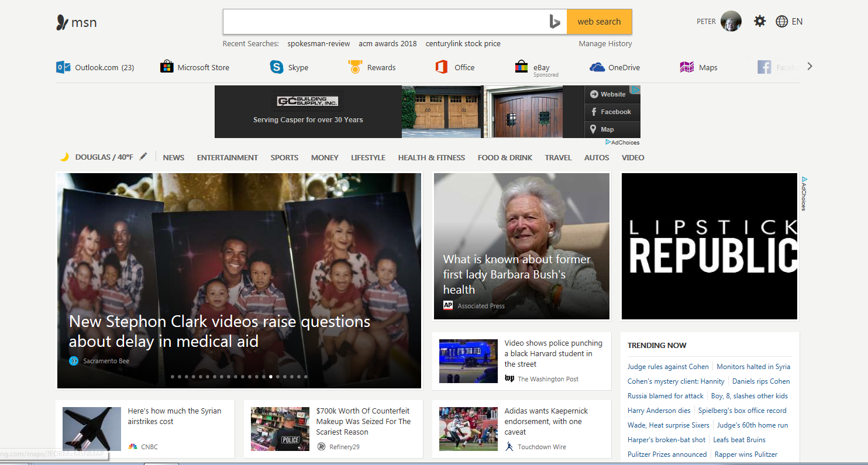Click the Associated Press AP logo

click(448, 306)
